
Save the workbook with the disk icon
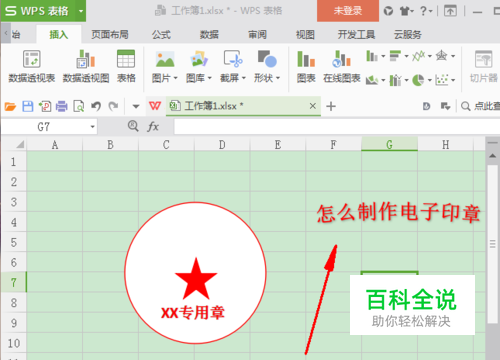[28, 107]
